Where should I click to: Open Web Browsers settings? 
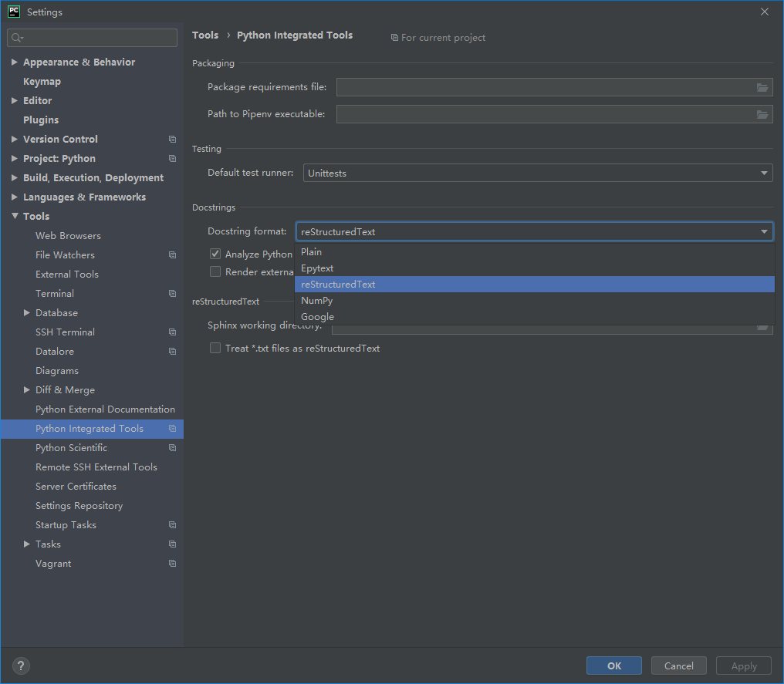[x=68, y=236]
